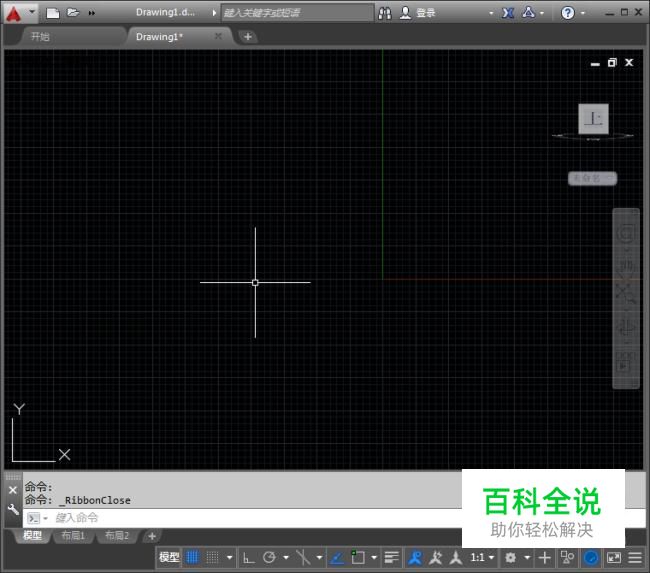Select the Pan tool on the navigation bar

626,265
